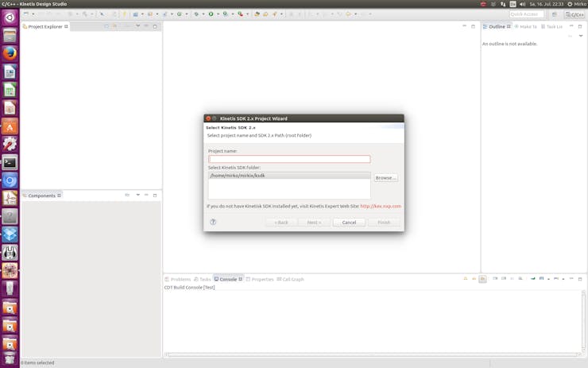Image resolution: width=588 pixels, height=368 pixels.
Task: Open Dropbox from the launcher
Action: 10,234
